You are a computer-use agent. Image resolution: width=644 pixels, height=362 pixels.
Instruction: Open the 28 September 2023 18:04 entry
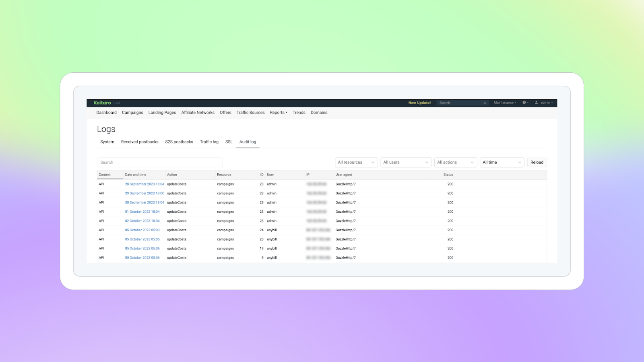point(144,184)
